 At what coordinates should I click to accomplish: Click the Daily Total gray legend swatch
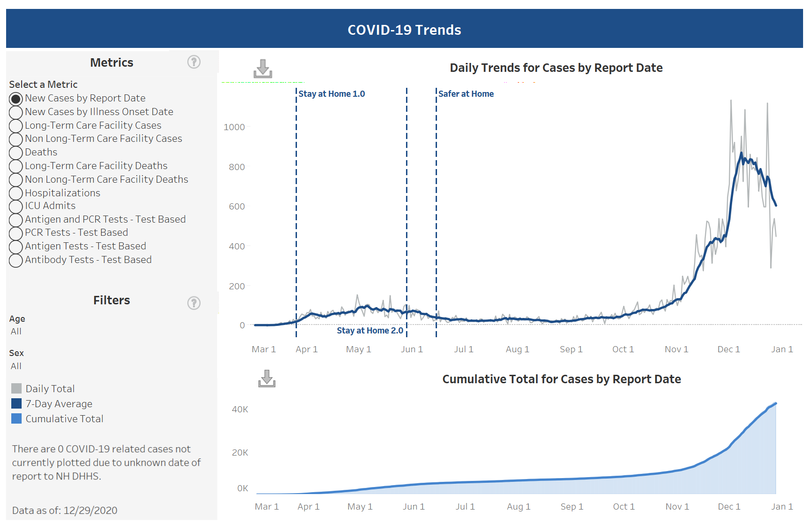coord(16,388)
